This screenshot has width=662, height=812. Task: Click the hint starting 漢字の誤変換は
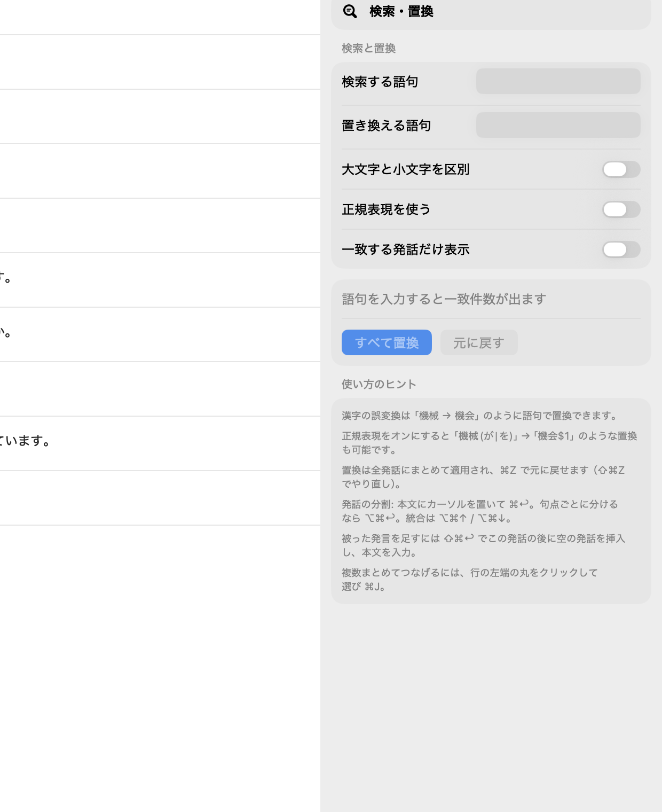pyautogui.click(x=480, y=416)
